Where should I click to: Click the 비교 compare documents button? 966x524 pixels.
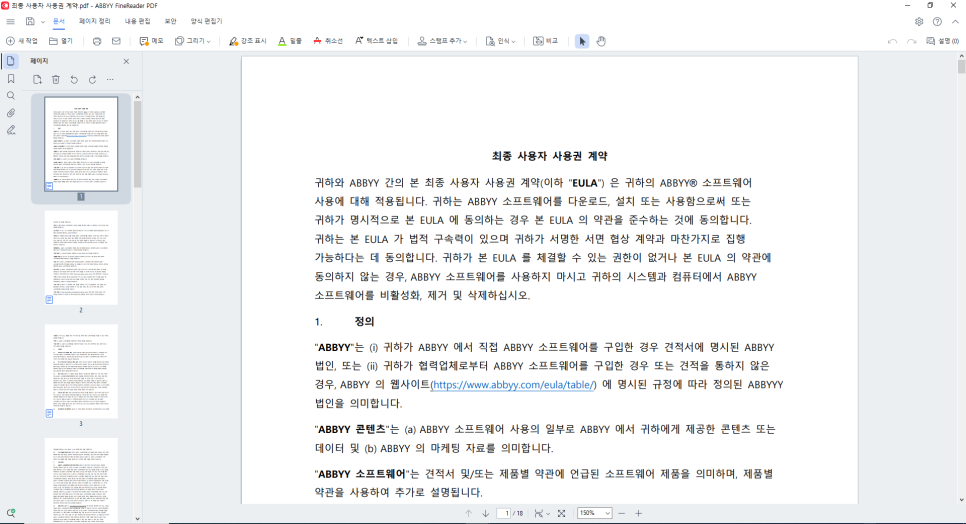coord(545,41)
